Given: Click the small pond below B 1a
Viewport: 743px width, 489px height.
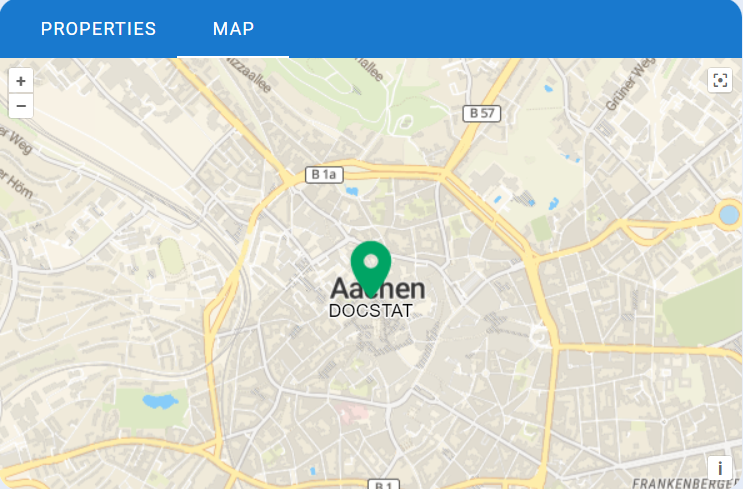Looking at the screenshot, I should (x=352, y=191).
